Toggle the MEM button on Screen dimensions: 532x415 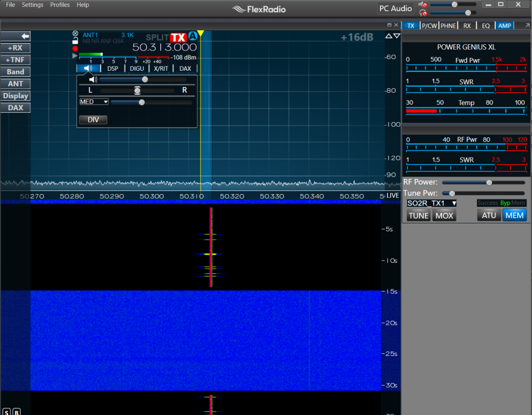pyautogui.click(x=514, y=215)
